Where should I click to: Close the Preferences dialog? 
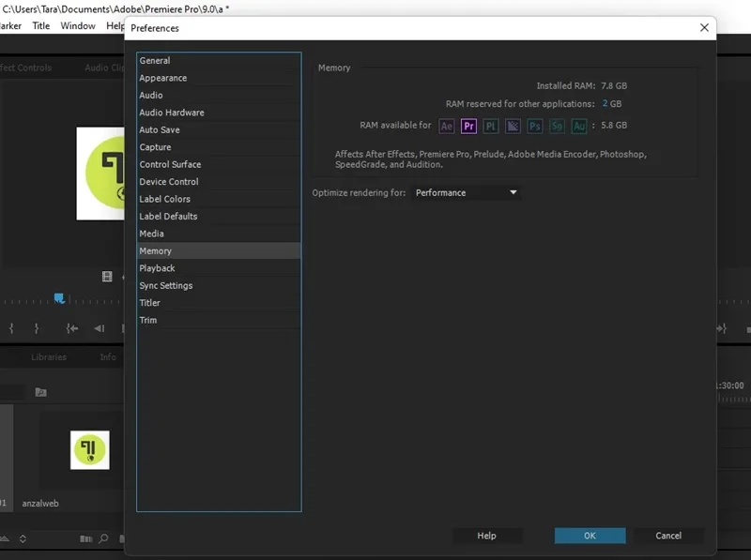[704, 28]
